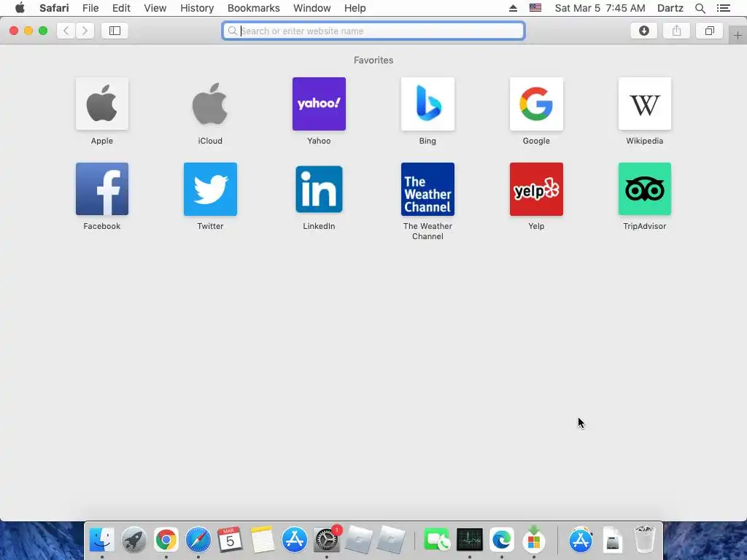Viewport: 747px width, 560px height.
Task: Open the Trash in the Dock
Action: (x=645, y=539)
